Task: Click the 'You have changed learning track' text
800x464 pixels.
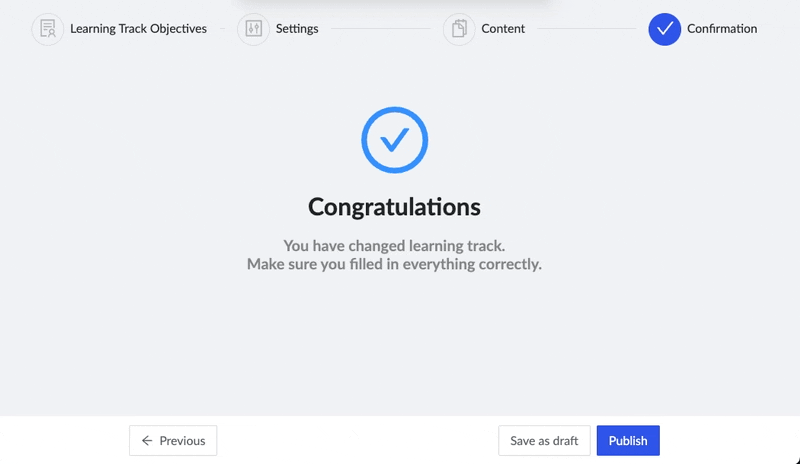Action: click(394, 246)
